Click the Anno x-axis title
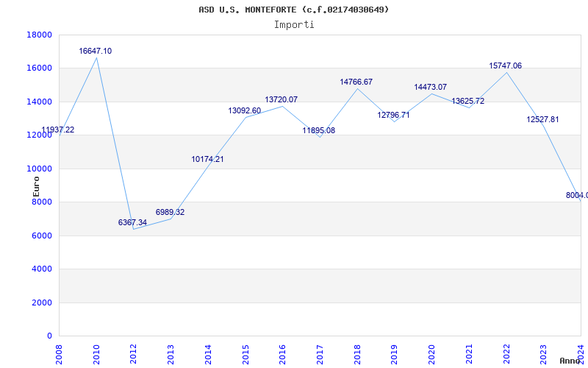 pyautogui.click(x=570, y=361)
